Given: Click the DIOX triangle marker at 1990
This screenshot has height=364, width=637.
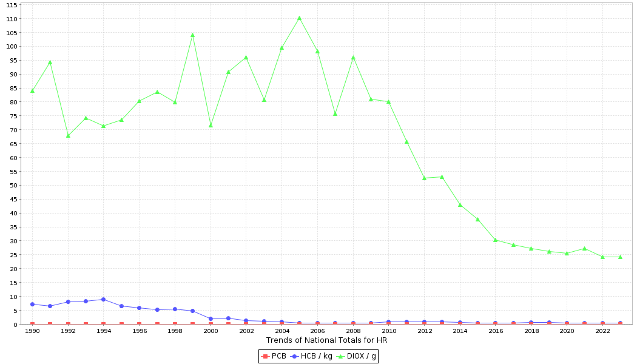Looking at the screenshot, I should coord(32,91).
